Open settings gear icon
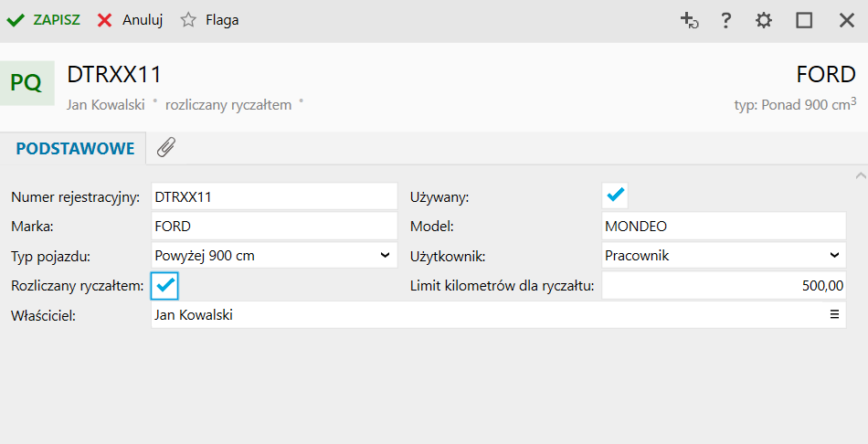Image resolution: width=868 pixels, height=444 pixels. tap(764, 20)
